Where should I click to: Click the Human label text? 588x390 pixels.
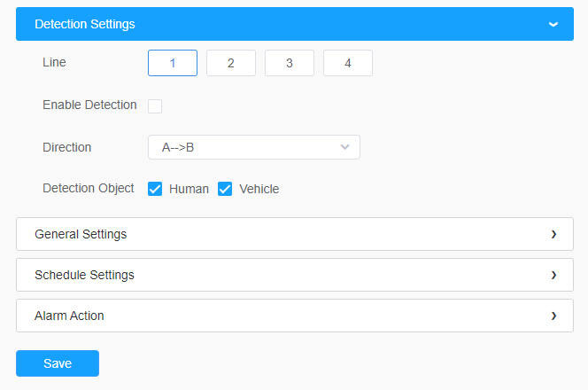click(x=189, y=189)
